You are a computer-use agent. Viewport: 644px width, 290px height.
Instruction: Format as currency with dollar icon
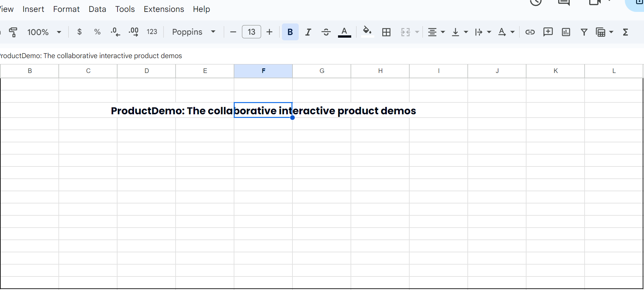click(x=79, y=32)
